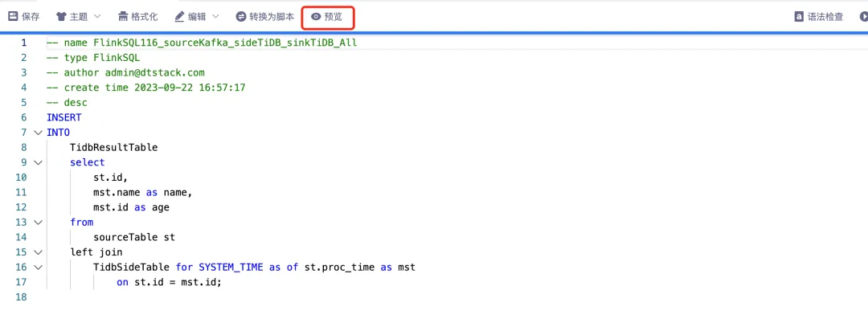Click the 'st.id,' code line
This screenshot has width=868, height=327.
point(111,177)
